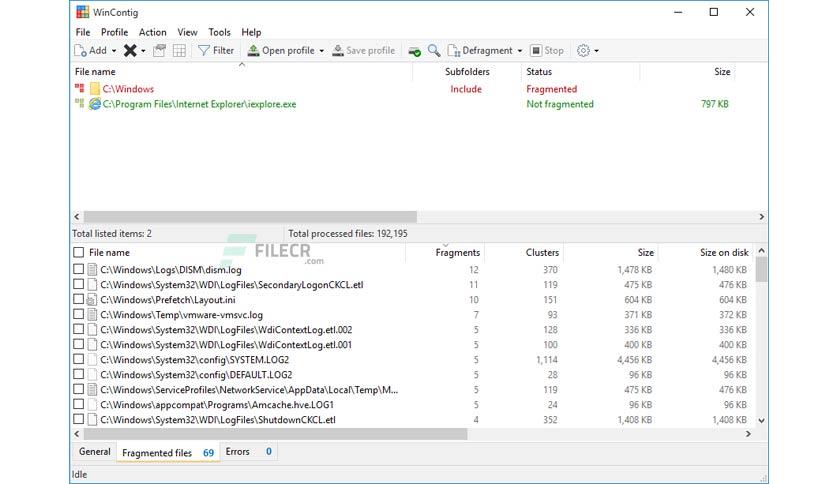Click the Internet Explorer icon of iexplore.exe
The height and width of the screenshot is (484, 836).
[x=95, y=104]
